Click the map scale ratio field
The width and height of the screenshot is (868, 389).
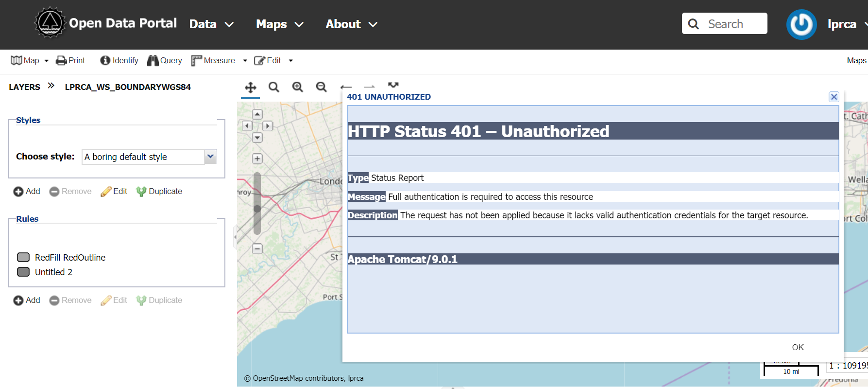pyautogui.click(x=847, y=366)
